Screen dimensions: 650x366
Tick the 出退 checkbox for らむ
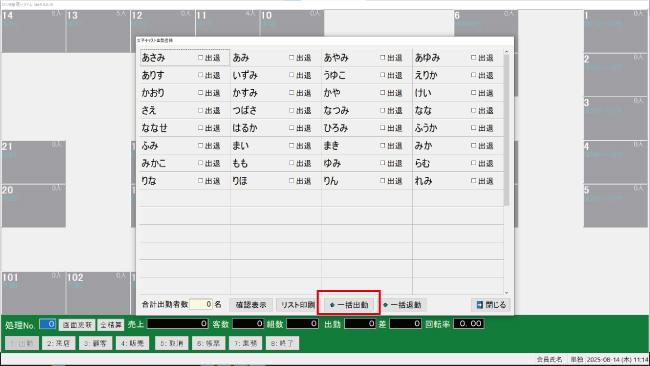(x=473, y=163)
